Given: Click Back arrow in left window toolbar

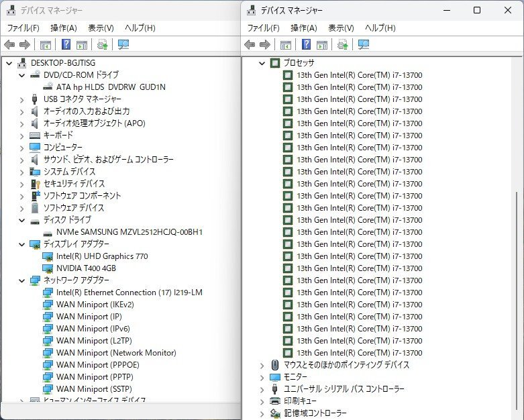Looking at the screenshot, I should pos(9,44).
